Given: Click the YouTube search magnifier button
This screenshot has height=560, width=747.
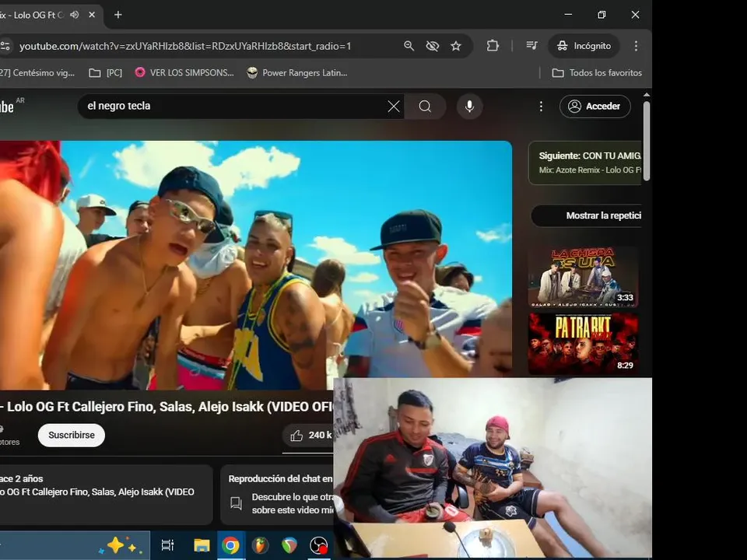Looking at the screenshot, I should pos(425,107).
